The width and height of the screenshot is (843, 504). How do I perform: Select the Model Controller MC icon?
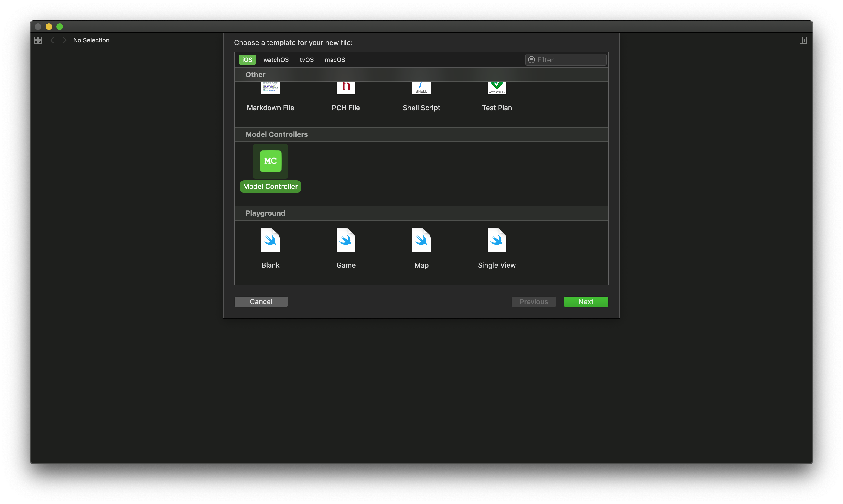point(270,161)
